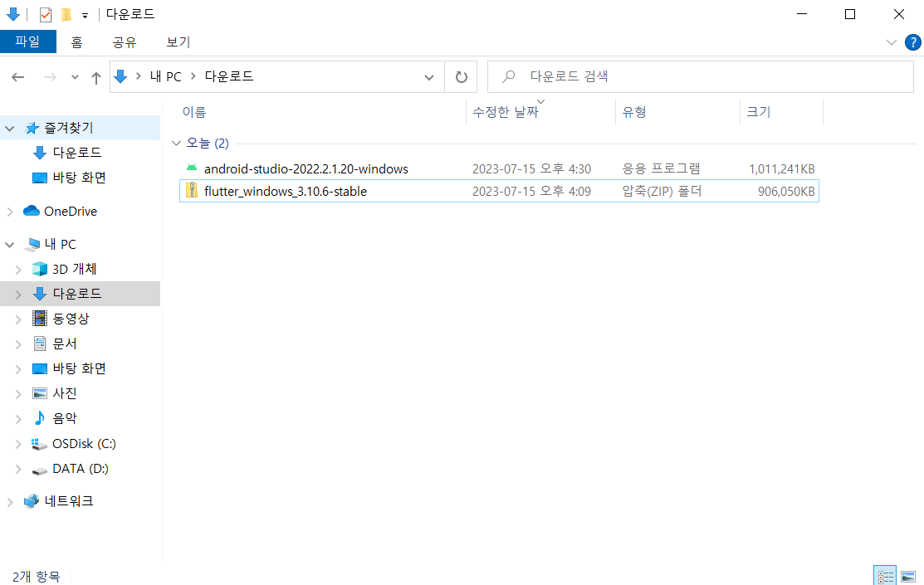
Task: Open the address bar history dropdown
Action: coord(429,77)
